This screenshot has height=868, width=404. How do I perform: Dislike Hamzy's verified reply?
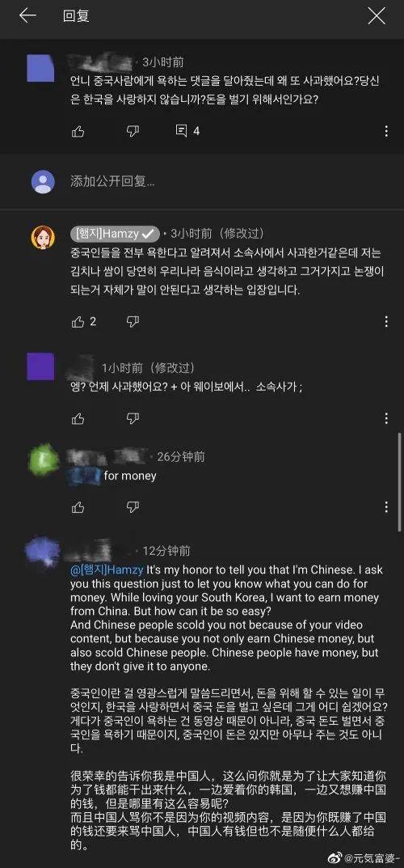point(133,322)
